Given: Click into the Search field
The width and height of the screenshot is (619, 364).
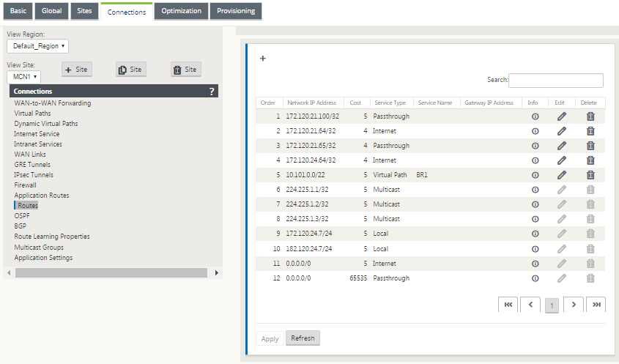Looking at the screenshot, I should pyautogui.click(x=556, y=80).
